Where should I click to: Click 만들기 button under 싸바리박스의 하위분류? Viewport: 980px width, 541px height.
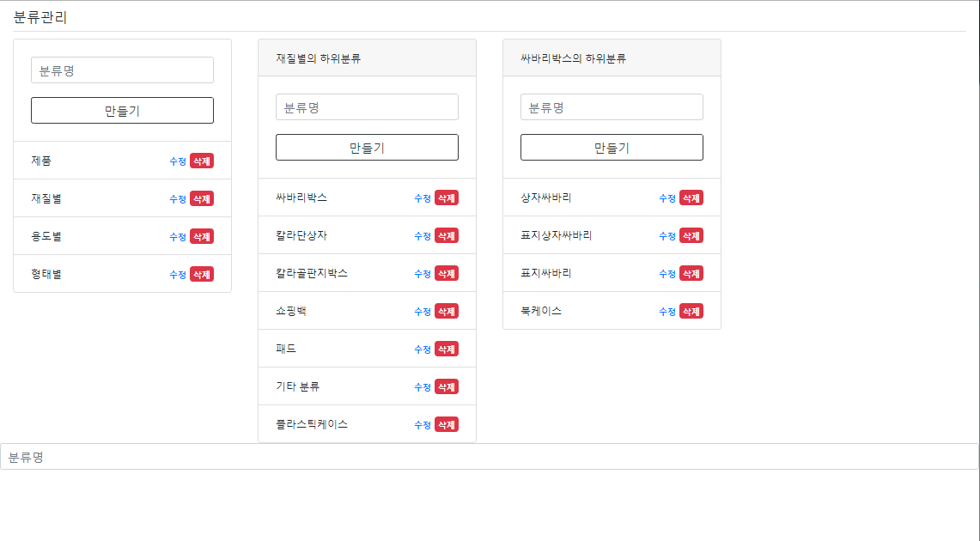pyautogui.click(x=612, y=148)
